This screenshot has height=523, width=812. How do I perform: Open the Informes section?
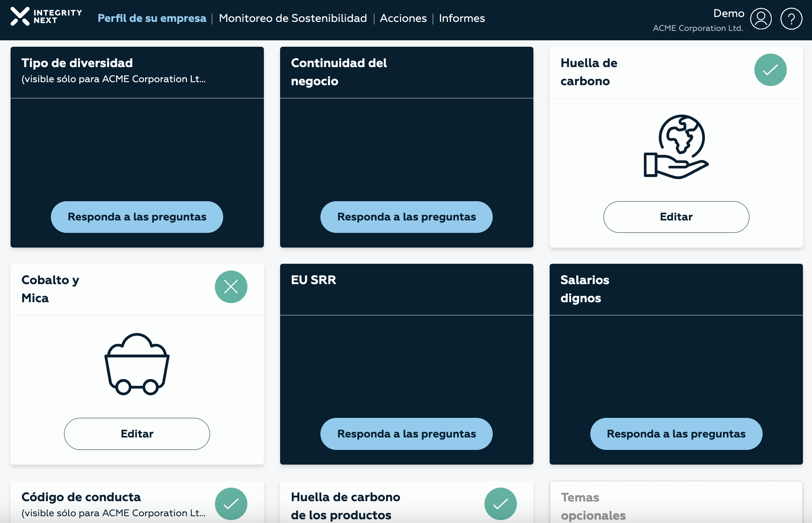tap(462, 18)
